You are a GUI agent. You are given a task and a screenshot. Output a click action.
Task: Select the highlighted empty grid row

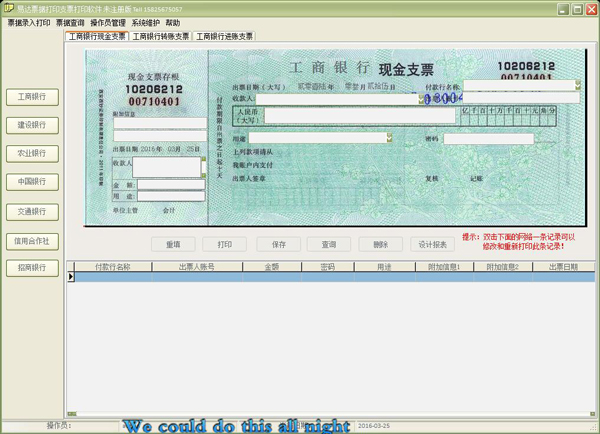point(334,277)
